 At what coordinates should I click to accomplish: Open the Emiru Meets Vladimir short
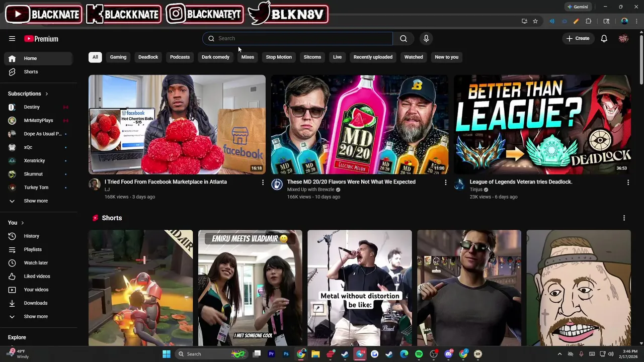point(250,288)
